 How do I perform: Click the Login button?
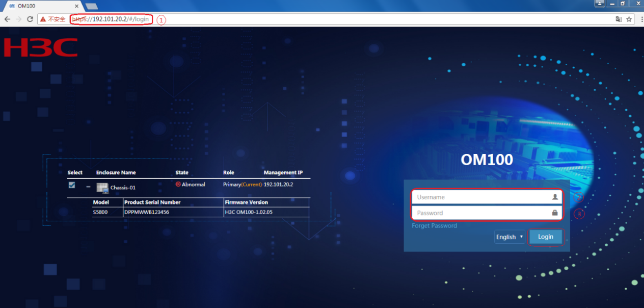coord(546,237)
